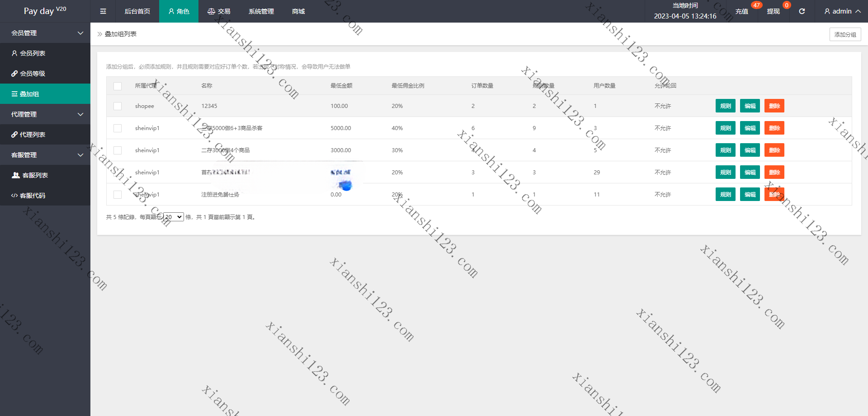Screen dimensions: 868x416
Task: Check the checkbox for the 3000.00 row
Action: pyautogui.click(x=118, y=150)
